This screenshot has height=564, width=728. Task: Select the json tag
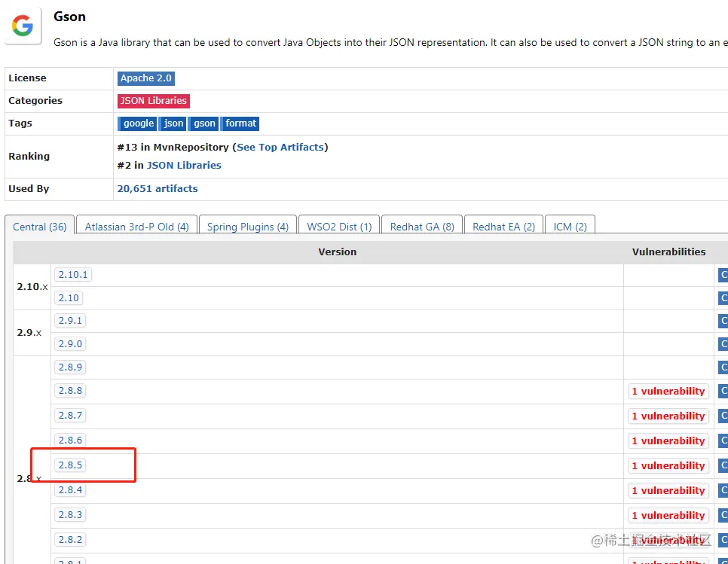tap(173, 123)
